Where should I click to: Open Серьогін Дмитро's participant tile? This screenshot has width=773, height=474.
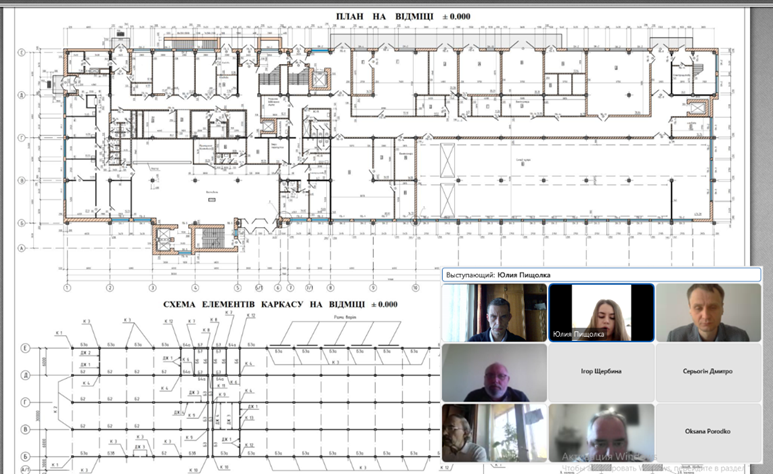click(x=708, y=372)
